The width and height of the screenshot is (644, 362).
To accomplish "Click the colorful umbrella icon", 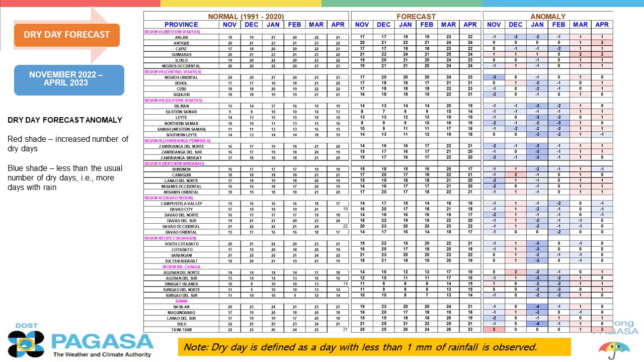I will point(614,350).
